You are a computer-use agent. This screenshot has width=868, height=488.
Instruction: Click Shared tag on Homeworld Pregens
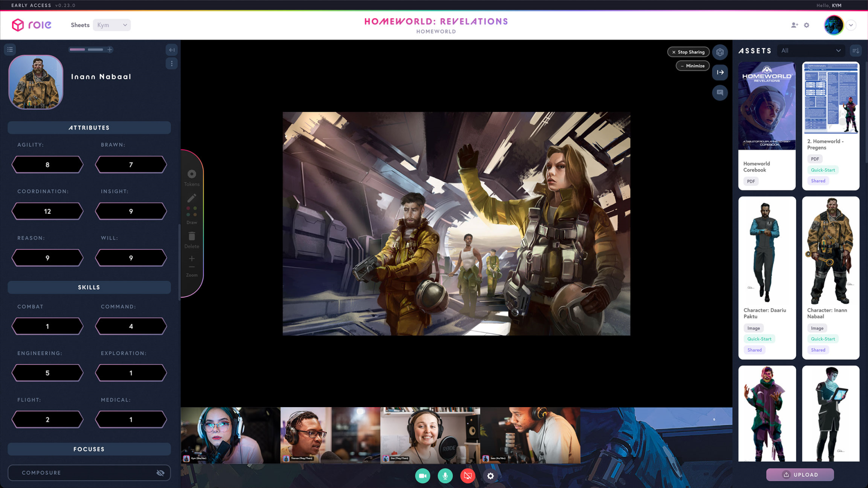point(818,181)
